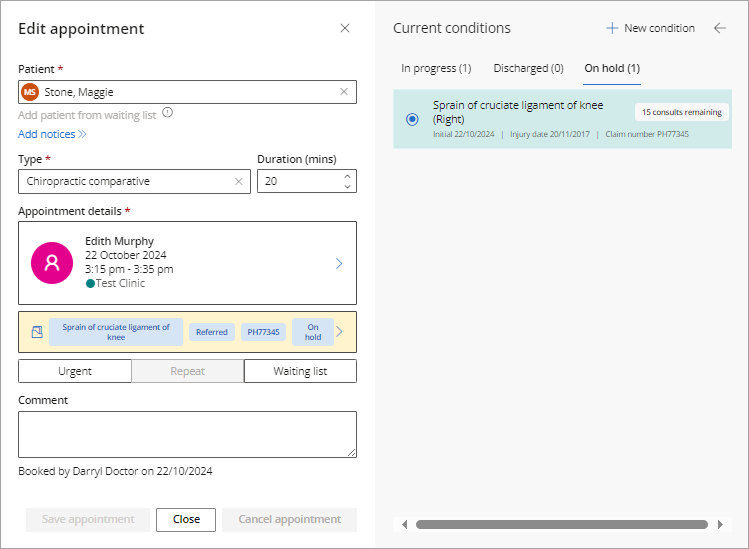Click the Referred tag

pyautogui.click(x=212, y=332)
